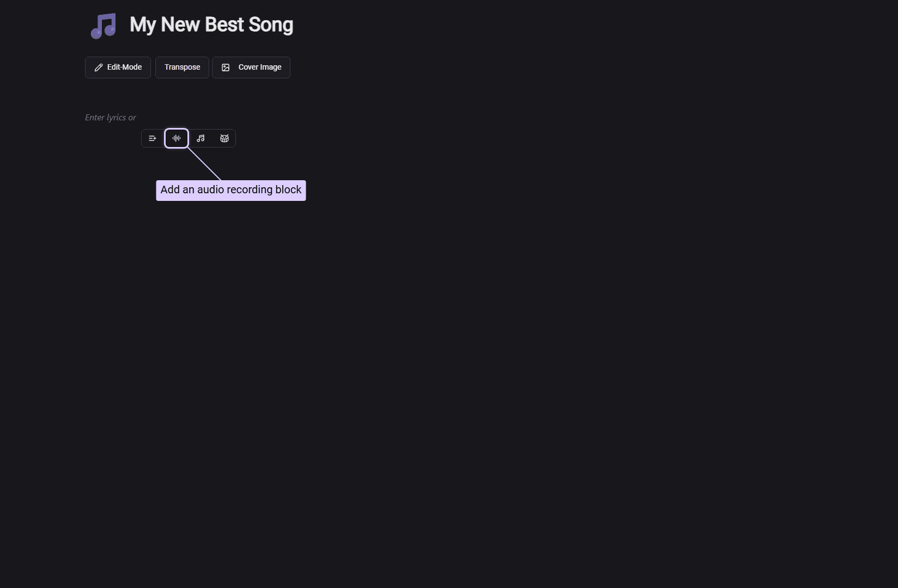The width and height of the screenshot is (898, 588).
Task: Expand the Cover Image chooser
Action: (x=251, y=68)
